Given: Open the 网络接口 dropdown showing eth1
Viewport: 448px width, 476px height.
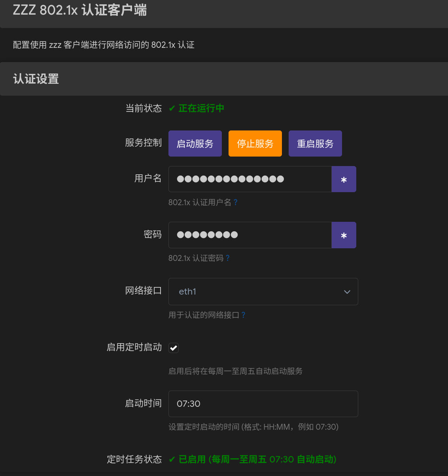Looking at the screenshot, I should [257, 292].
